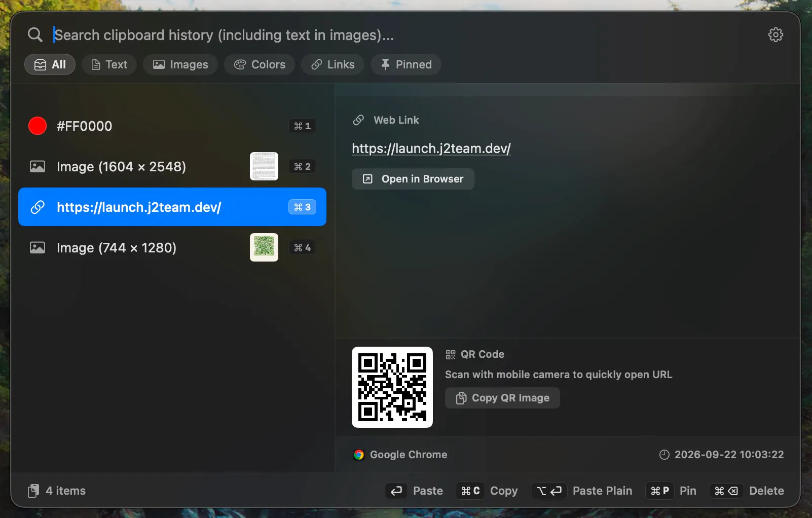Viewport: 812px width, 518px height.
Task: Click the ⌘1 shortcut badge
Action: pos(302,126)
